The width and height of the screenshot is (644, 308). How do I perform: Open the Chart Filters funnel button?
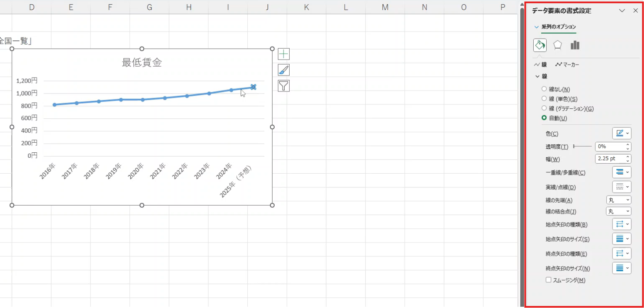click(x=284, y=86)
